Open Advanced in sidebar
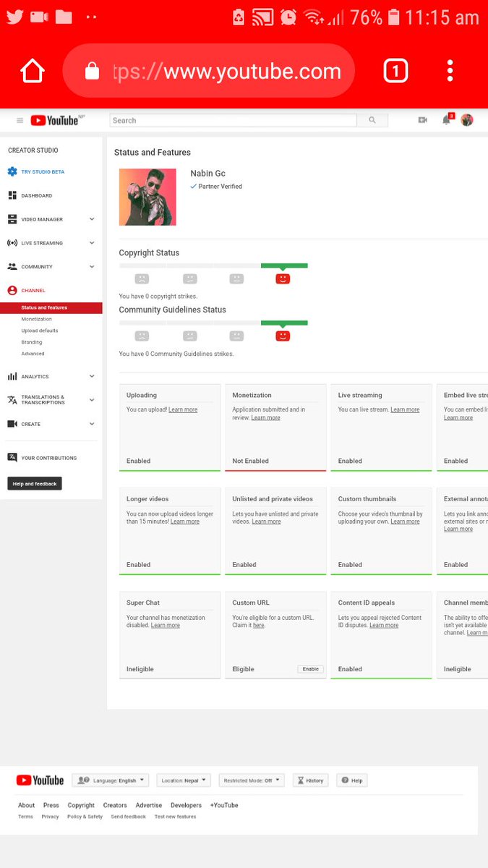This screenshot has height=868, width=488. point(33,354)
